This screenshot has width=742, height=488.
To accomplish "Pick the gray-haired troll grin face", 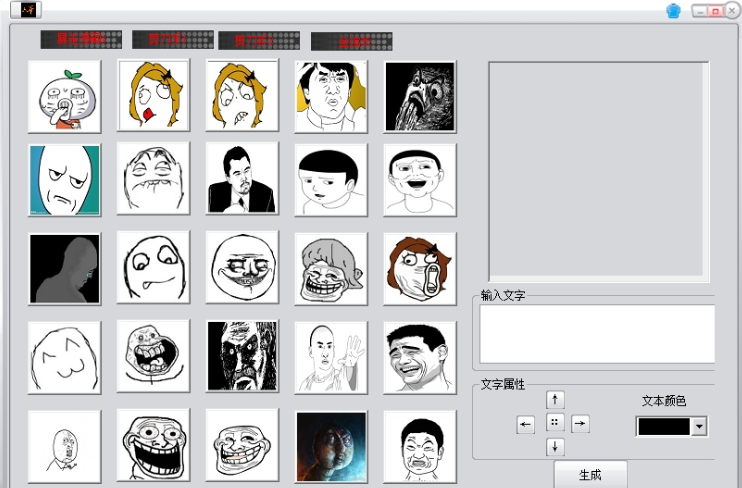I will [x=331, y=268].
